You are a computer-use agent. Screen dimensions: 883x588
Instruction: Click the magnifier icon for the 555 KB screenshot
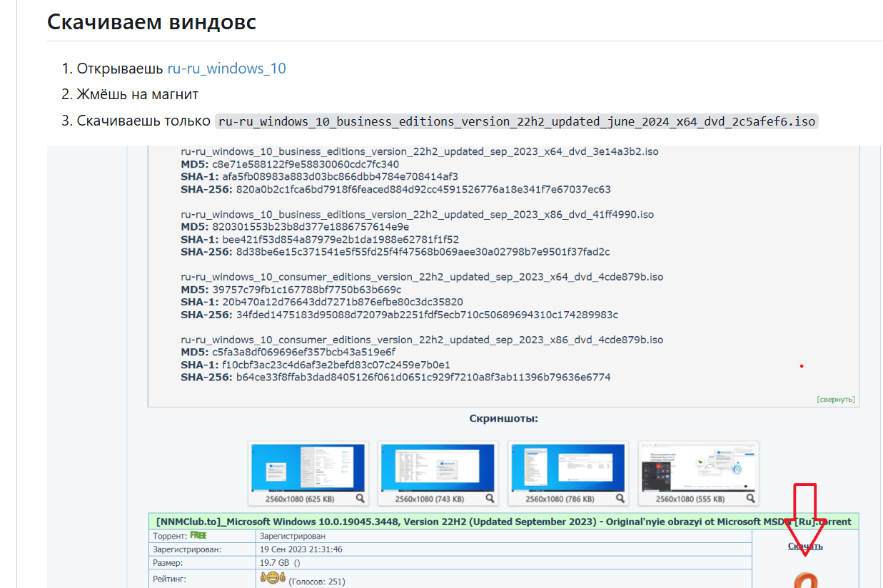(751, 499)
